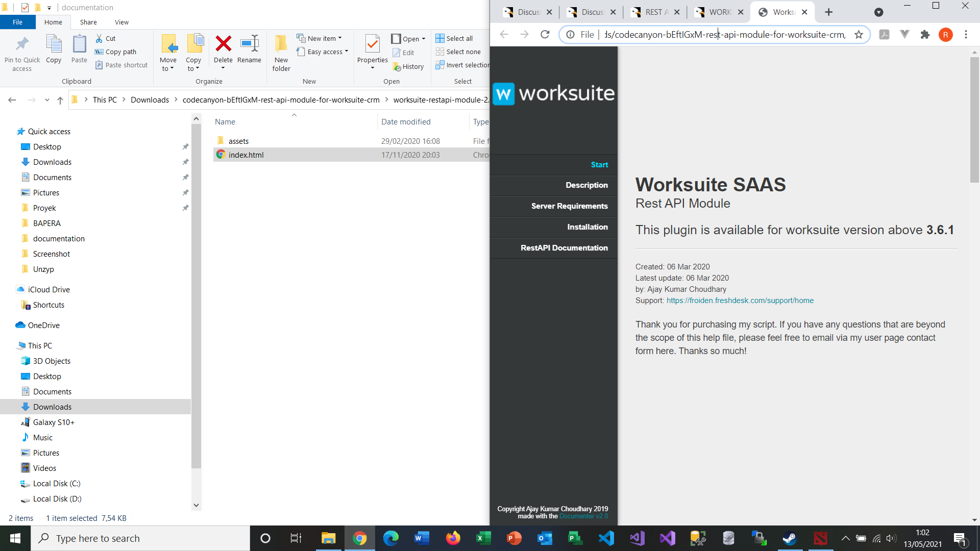Bookmark page with star icon
This screenshot has height=551, width=980.
(859, 35)
